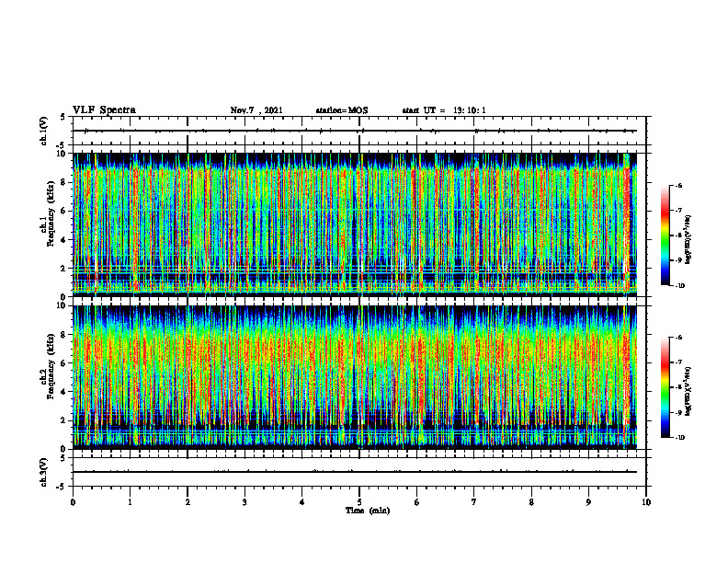This screenshot has width=728, height=563.
Task: Click the ch.1 frequency tick label "2"
Action: pos(63,269)
